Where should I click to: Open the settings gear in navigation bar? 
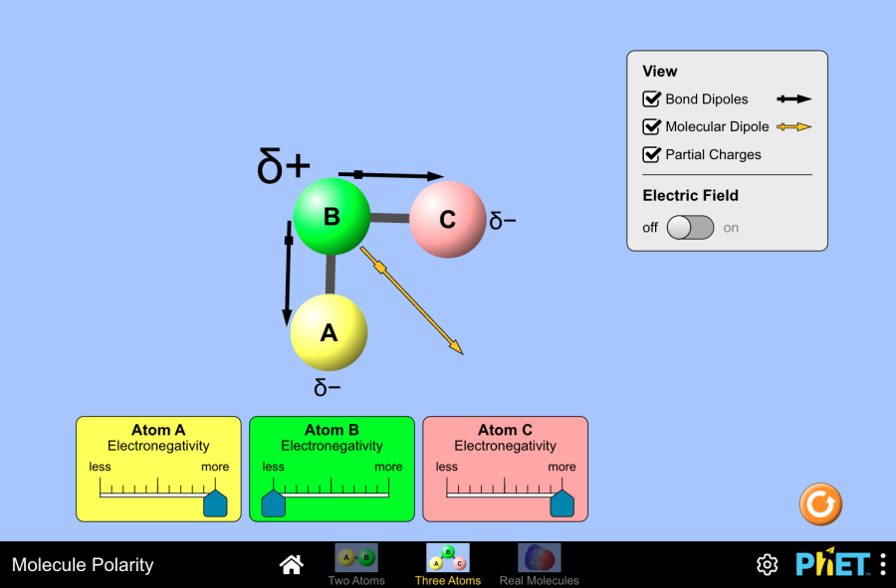[x=767, y=565]
